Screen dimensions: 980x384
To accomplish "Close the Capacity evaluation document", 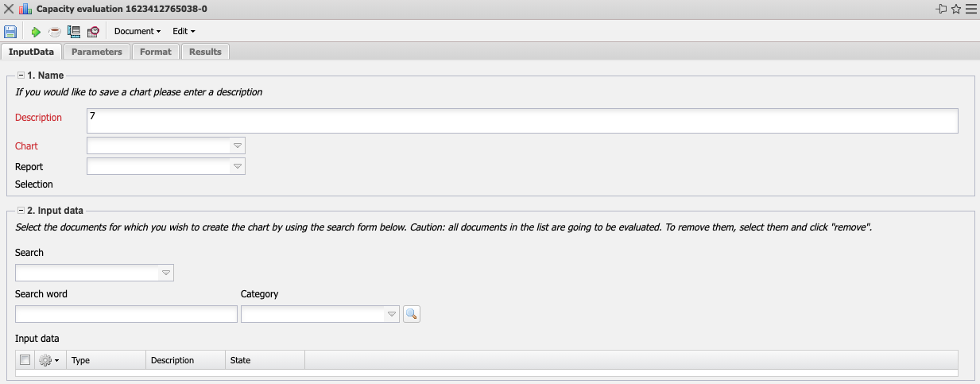I will click(x=8, y=9).
